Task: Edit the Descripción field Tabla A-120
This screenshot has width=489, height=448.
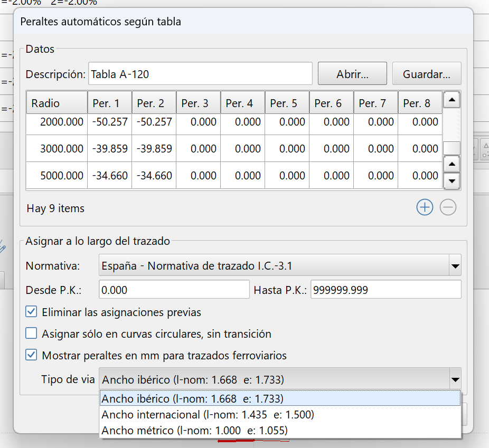Action: point(200,73)
